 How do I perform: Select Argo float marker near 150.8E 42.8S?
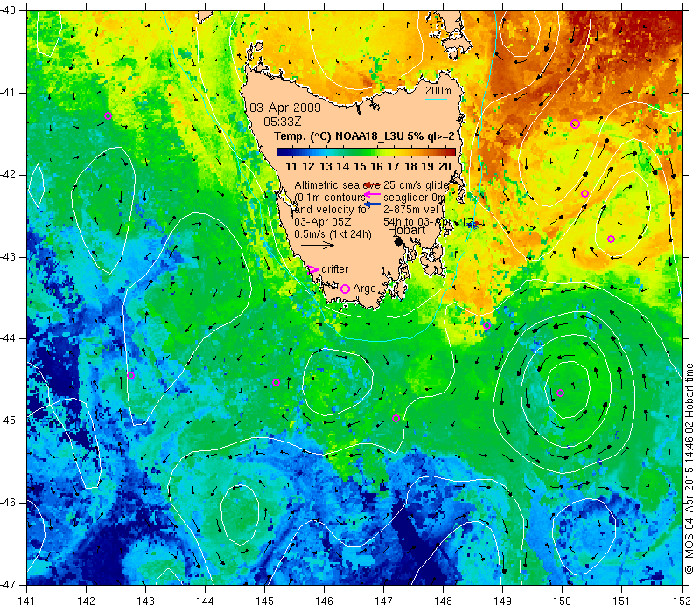pyautogui.click(x=611, y=239)
